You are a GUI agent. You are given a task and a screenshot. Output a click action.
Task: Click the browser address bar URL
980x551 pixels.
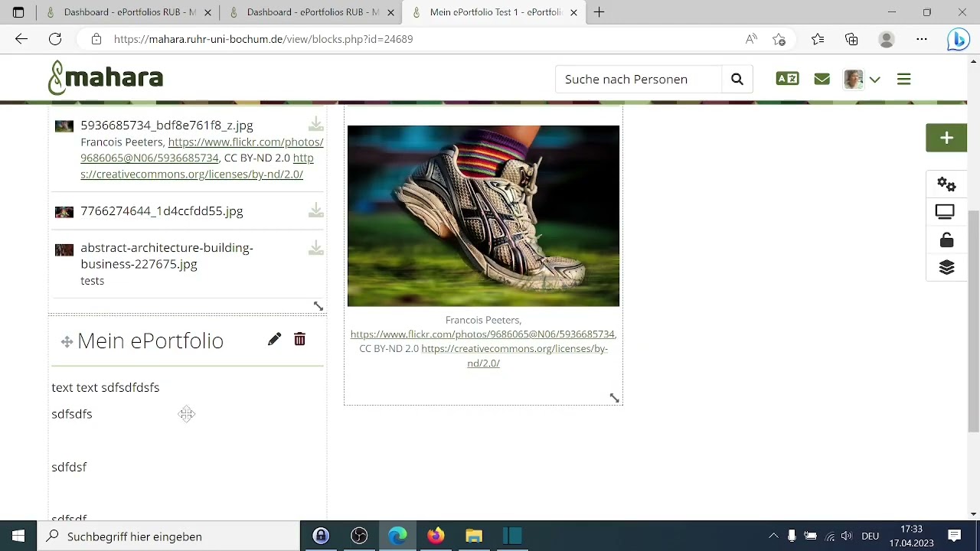263,39
